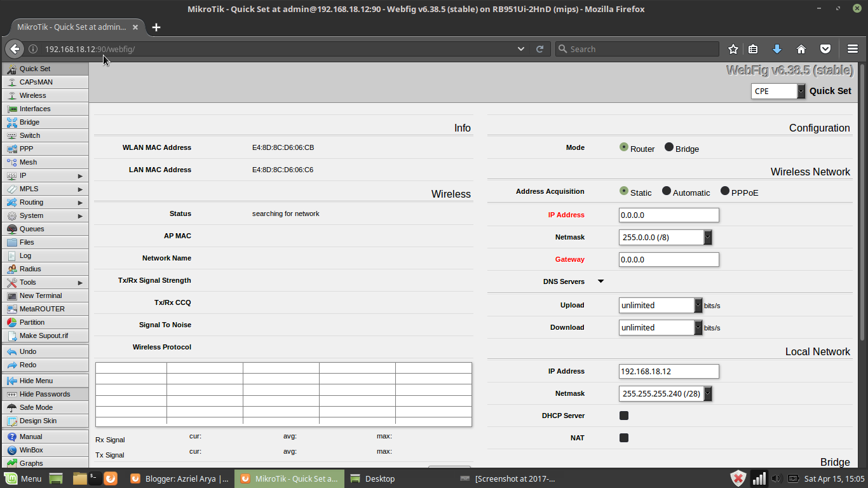Open Log in the sidebar

point(44,255)
